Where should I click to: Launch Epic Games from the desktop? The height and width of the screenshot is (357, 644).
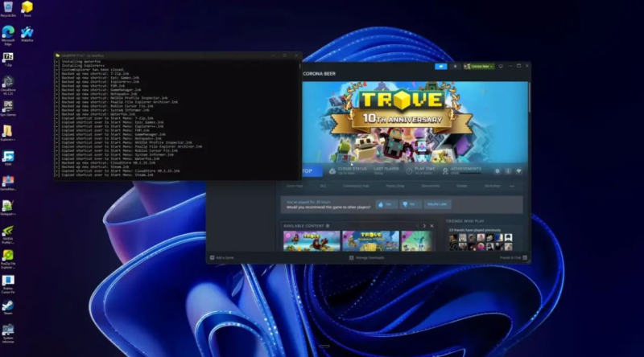coord(8,109)
